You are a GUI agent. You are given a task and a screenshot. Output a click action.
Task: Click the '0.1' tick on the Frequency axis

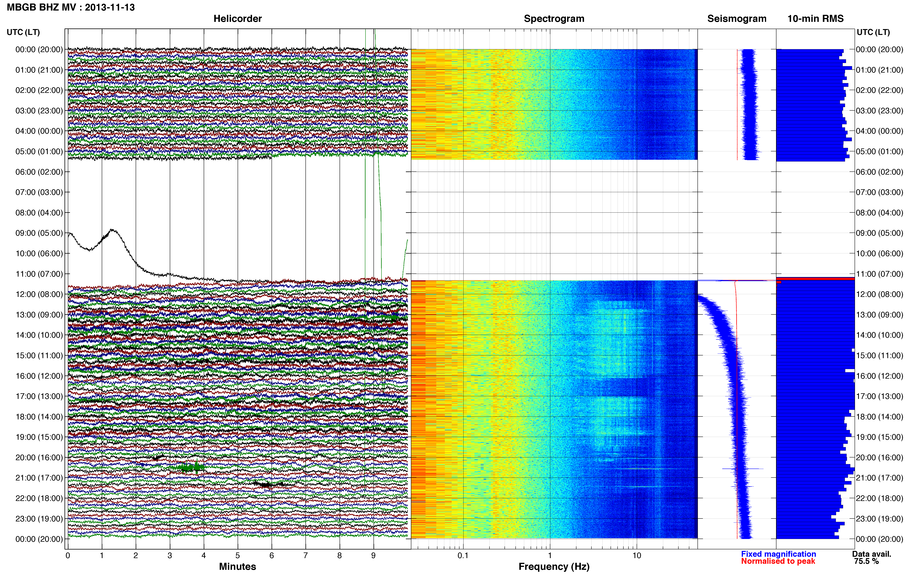click(x=463, y=556)
